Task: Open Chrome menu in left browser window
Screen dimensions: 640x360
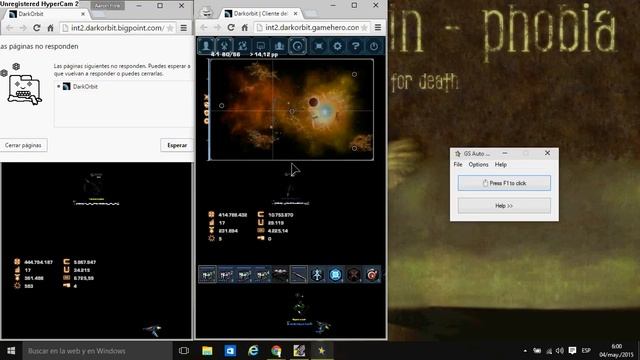Action: click(184, 28)
